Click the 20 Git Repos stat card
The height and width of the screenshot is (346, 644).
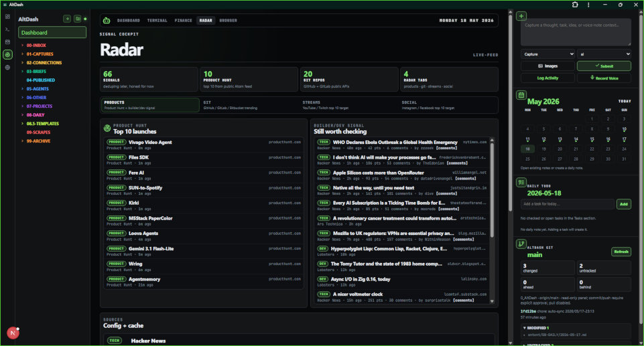tap(349, 80)
